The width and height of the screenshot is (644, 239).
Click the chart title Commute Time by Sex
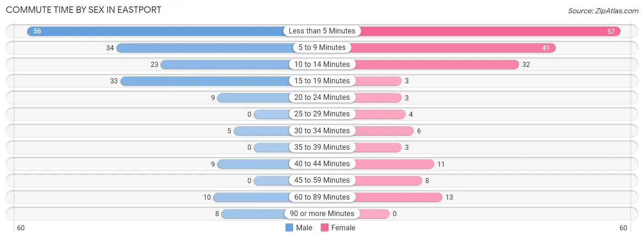pyautogui.click(x=83, y=10)
